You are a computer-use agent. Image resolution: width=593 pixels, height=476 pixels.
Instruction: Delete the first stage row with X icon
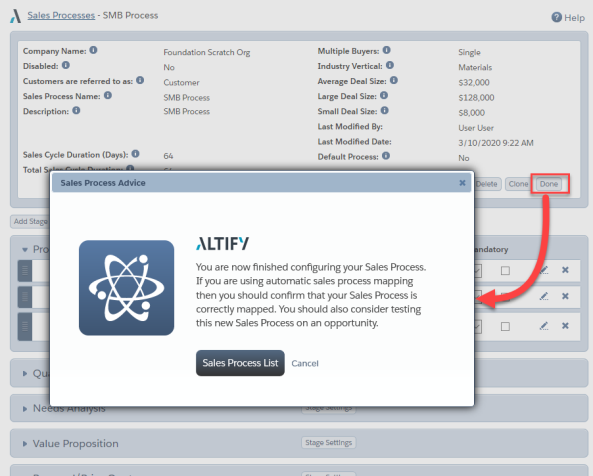(x=565, y=270)
